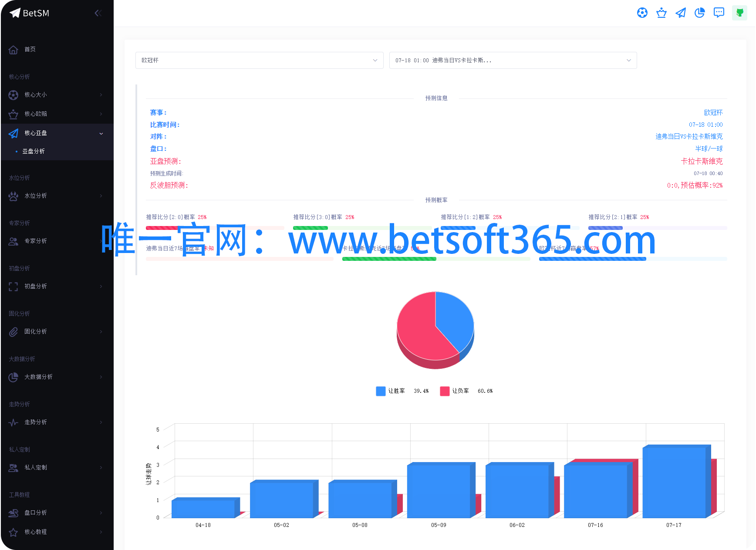
Task: Expand the 核心大小 submenu arrow
Action: 101,95
